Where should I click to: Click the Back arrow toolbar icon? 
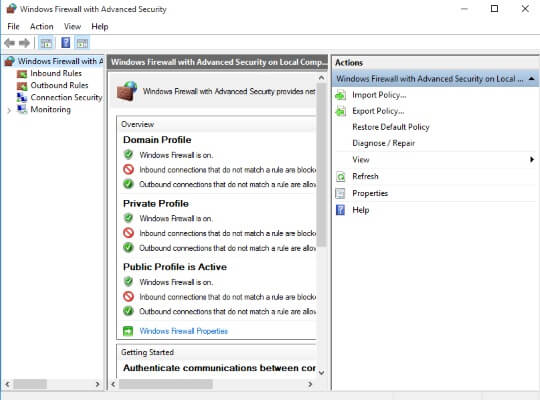[x=10, y=43]
